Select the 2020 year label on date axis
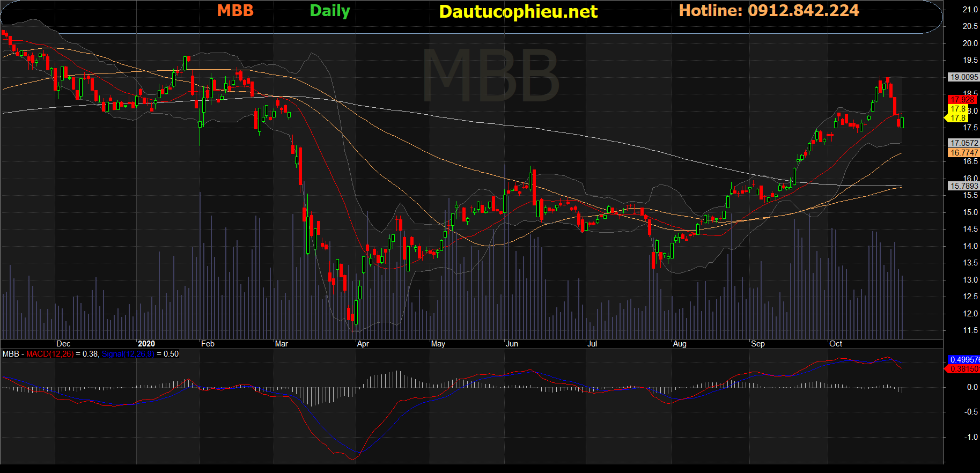 pyautogui.click(x=146, y=344)
